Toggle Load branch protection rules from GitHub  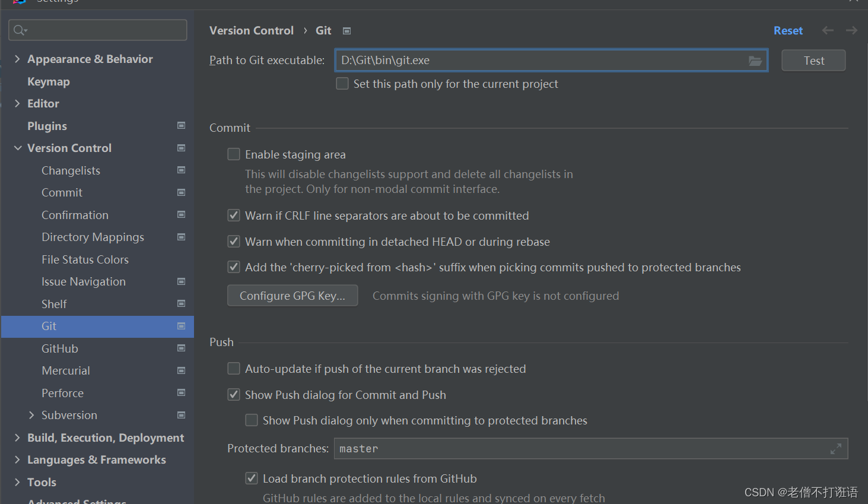[252, 478]
